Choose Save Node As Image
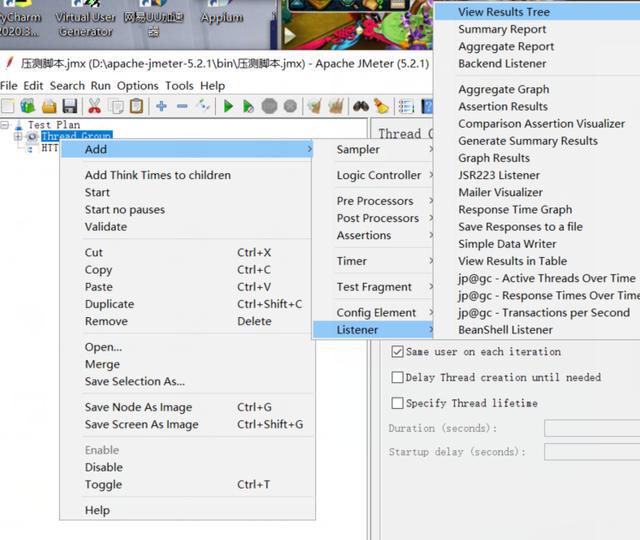Screen dimensions: 640x540 (187, 407)
